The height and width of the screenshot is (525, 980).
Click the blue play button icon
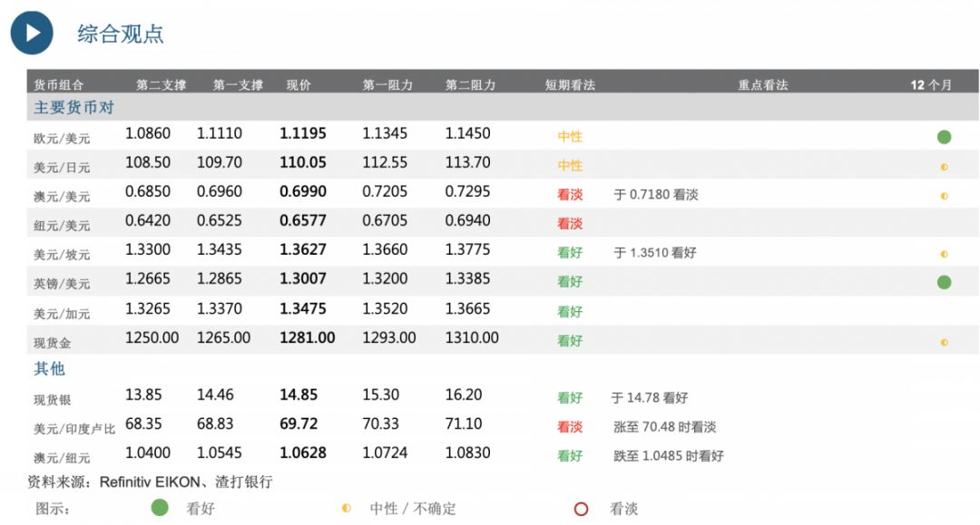[x=32, y=33]
